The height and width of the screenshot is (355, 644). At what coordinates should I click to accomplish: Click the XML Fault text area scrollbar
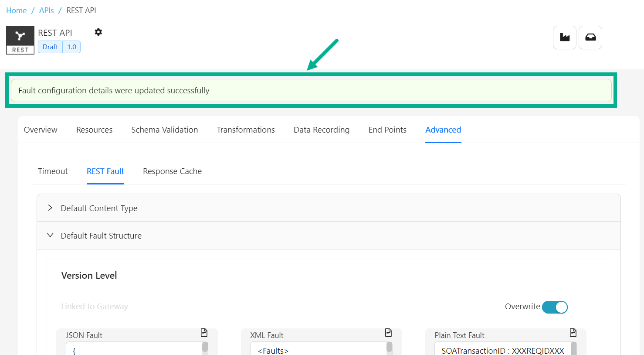[x=389, y=348]
